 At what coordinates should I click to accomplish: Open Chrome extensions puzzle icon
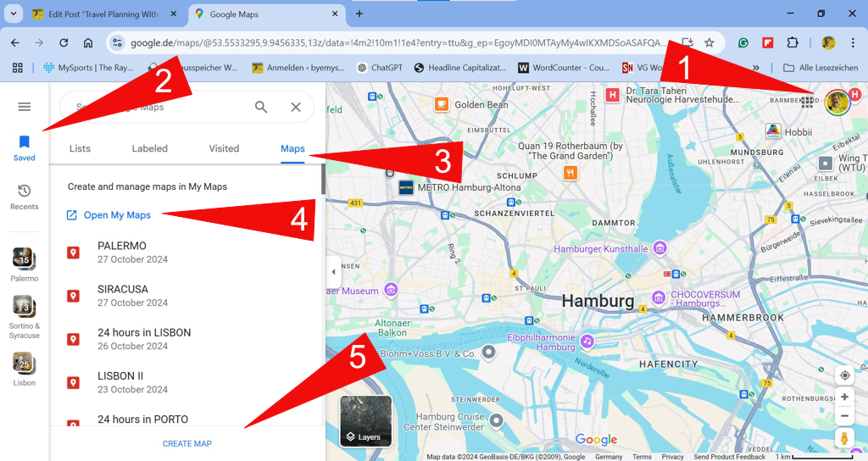coord(793,42)
